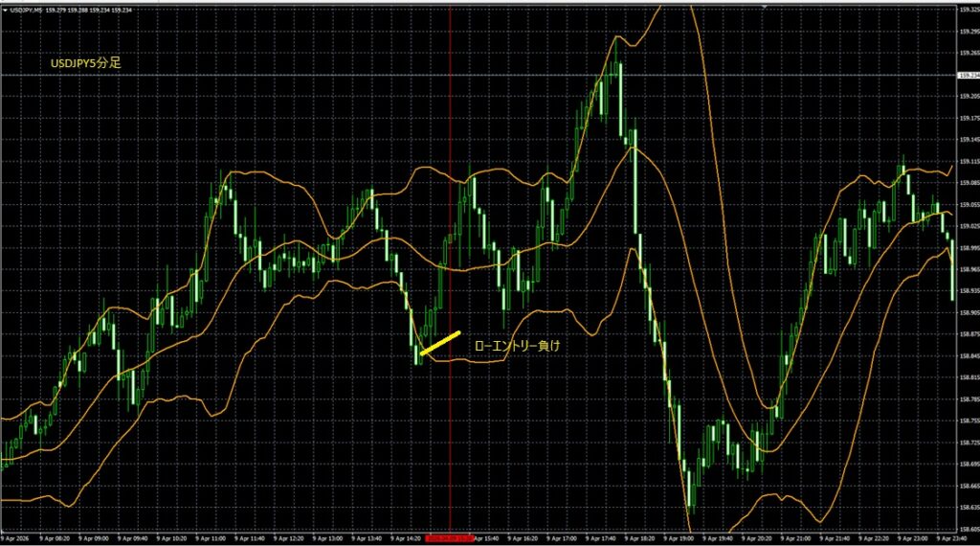
Task: Click the 159.025 price scale label
Action: pos(969,226)
